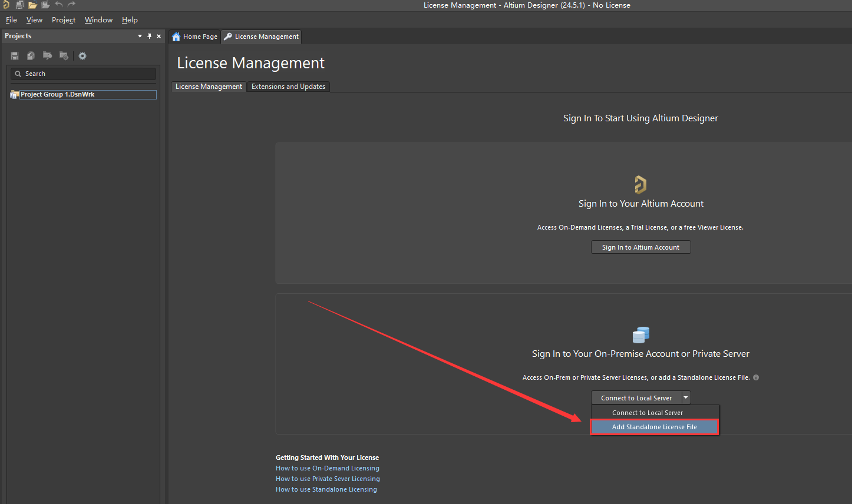
Task: Open the Projects panel dropdown arrow
Action: coord(140,36)
